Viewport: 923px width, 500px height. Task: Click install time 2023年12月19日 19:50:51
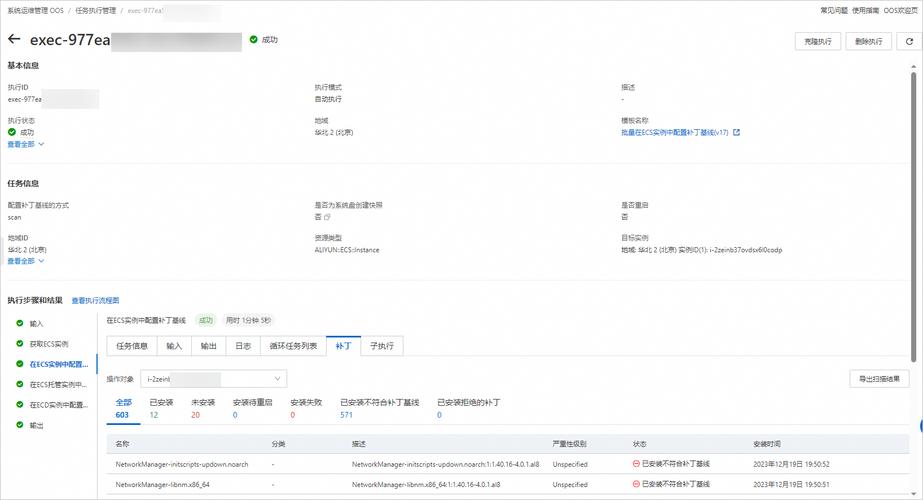pos(791,485)
